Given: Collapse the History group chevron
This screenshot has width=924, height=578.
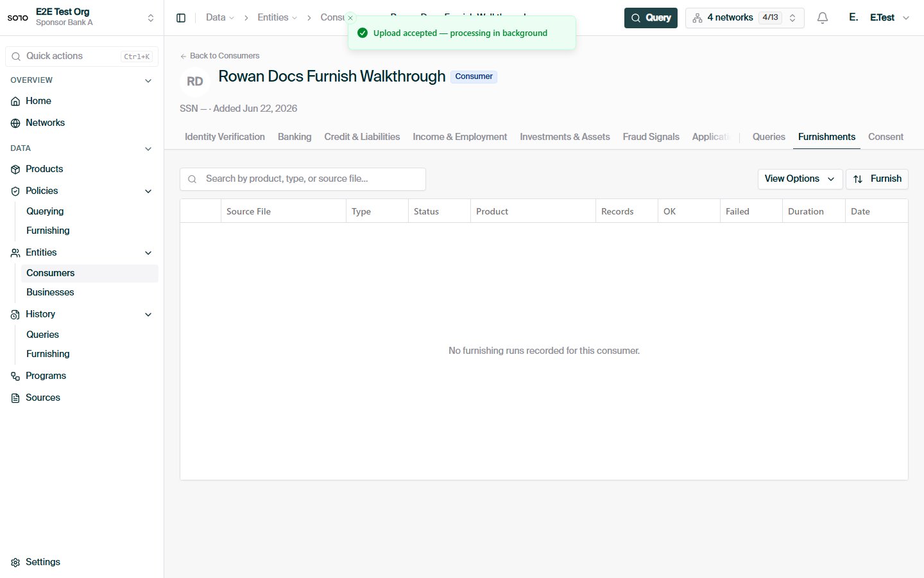Looking at the screenshot, I should coord(148,315).
